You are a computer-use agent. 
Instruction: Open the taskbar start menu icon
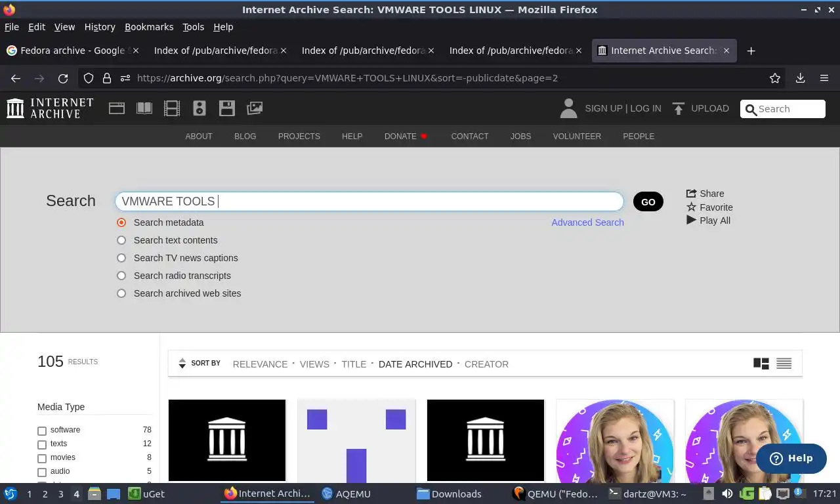tap(10, 493)
